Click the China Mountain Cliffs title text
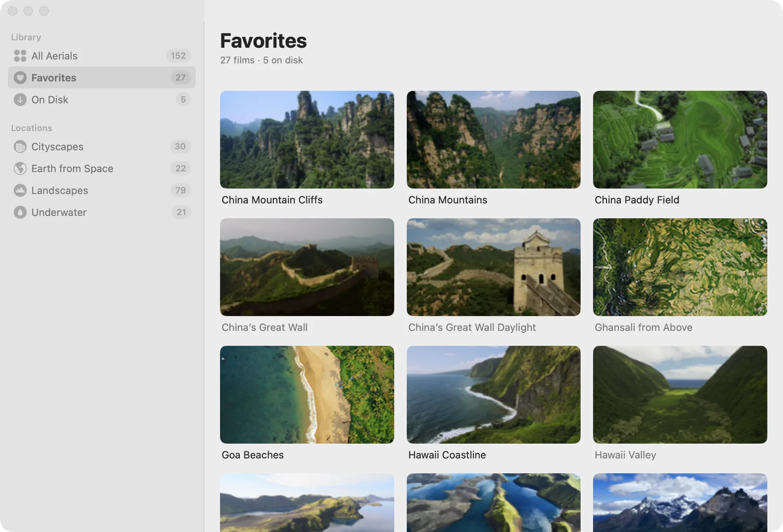783x532 pixels. coord(272,200)
